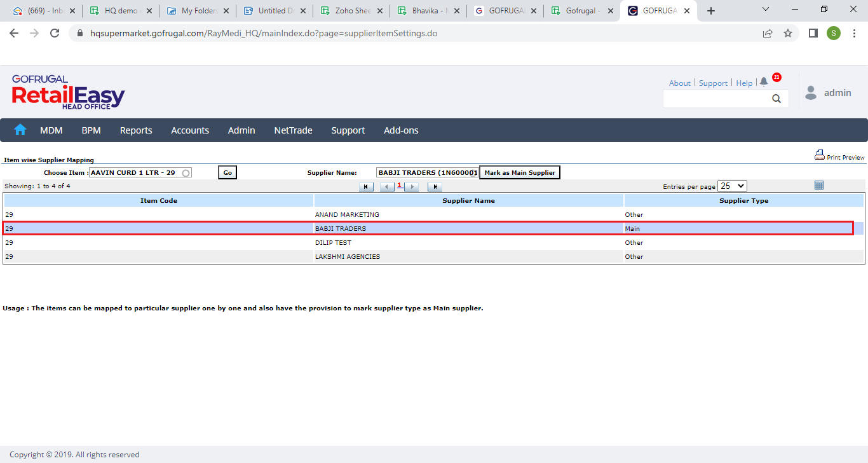Image resolution: width=868 pixels, height=463 pixels.
Task: Bookmark this page with the star
Action: click(x=788, y=33)
